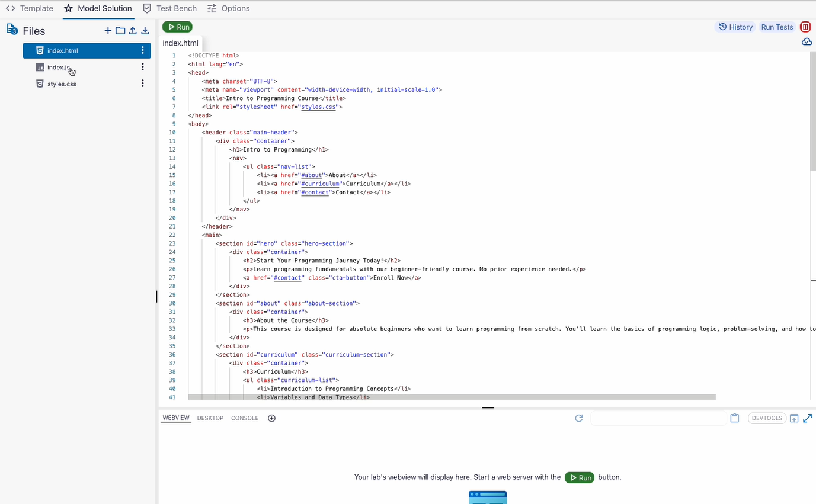Viewport: 816px width, 504px height.
Task: Create a new file with the plus icon
Action: pyautogui.click(x=107, y=30)
